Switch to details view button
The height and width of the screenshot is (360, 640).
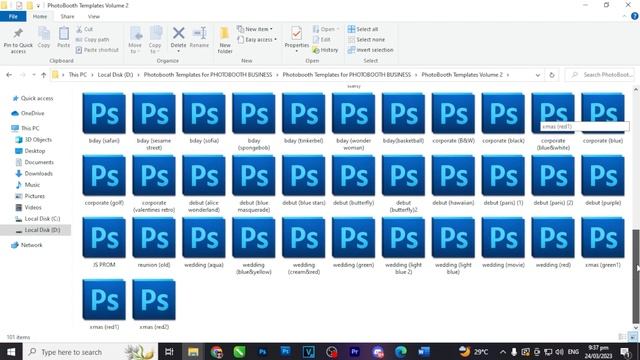[x=622, y=337]
